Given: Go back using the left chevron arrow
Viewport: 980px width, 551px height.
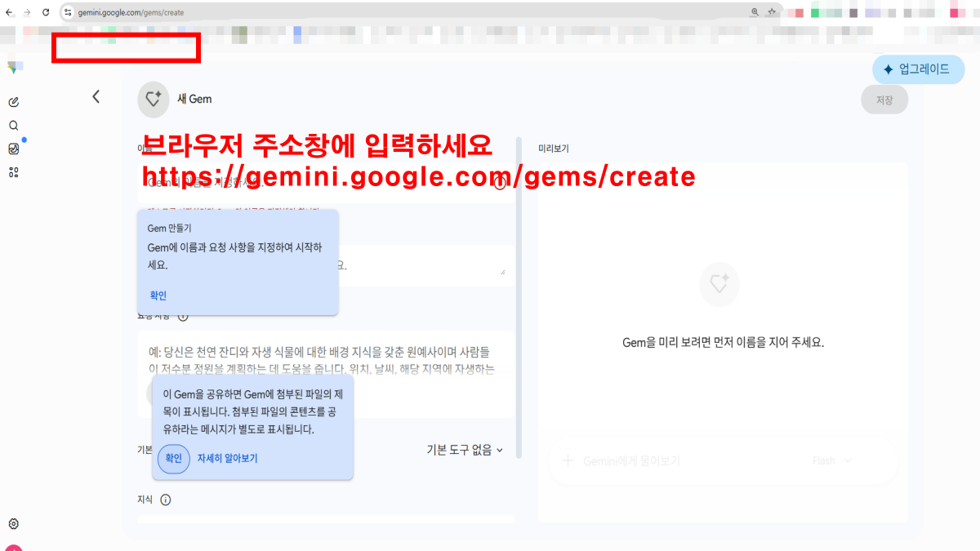Looking at the screenshot, I should click(x=96, y=96).
